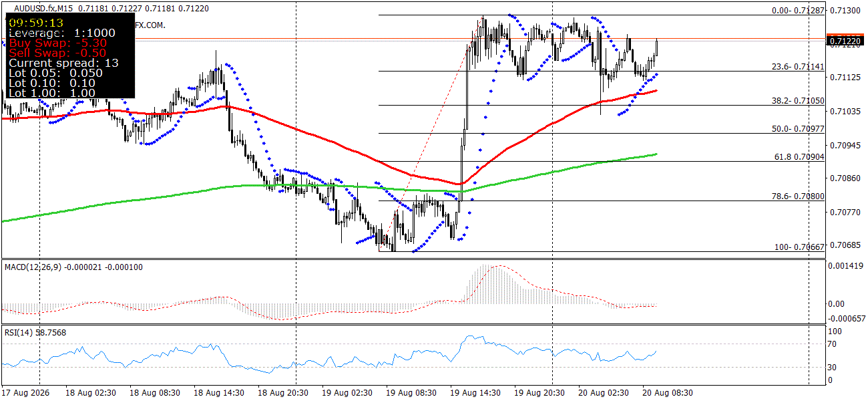Click the 0.70770 price axis label
This screenshot has width=868, height=401.
[x=845, y=212]
